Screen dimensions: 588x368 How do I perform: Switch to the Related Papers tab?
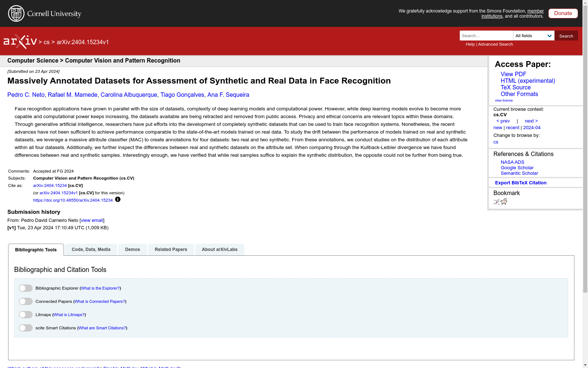(171, 250)
